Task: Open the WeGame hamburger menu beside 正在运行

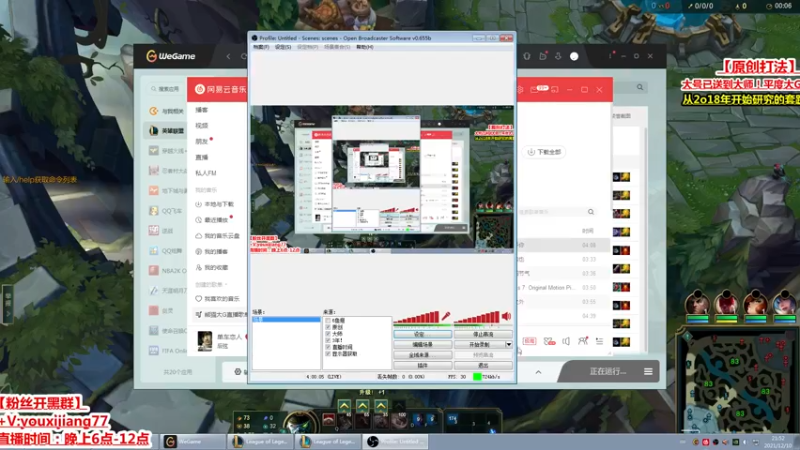Action: point(648,371)
